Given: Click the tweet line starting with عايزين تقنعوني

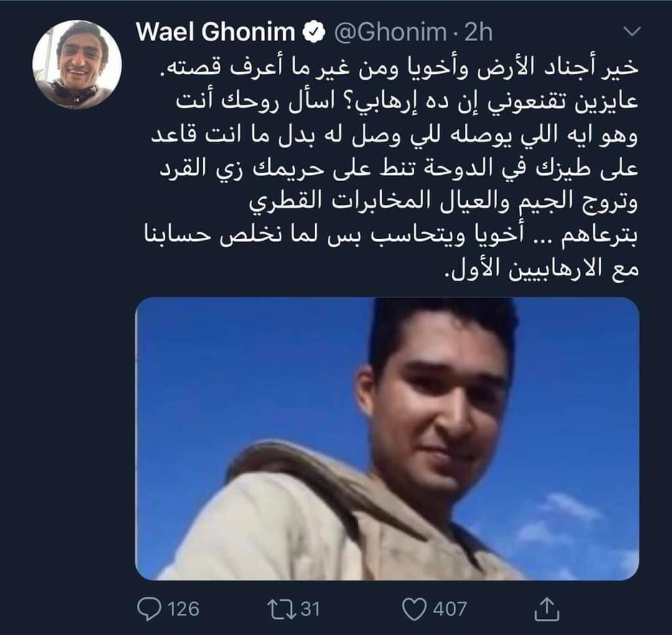Looking at the screenshot, I should pos(407,103).
